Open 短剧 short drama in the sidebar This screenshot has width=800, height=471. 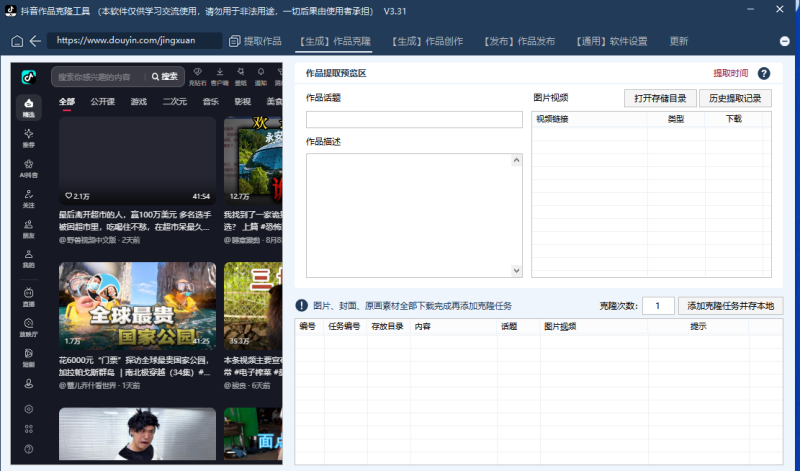[29, 357]
